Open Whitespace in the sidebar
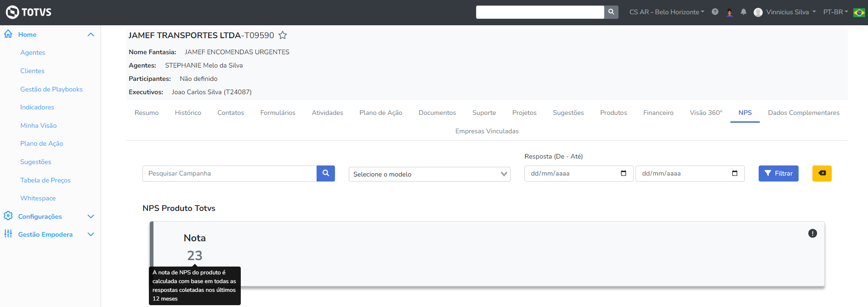The width and height of the screenshot is (868, 307). point(38,198)
